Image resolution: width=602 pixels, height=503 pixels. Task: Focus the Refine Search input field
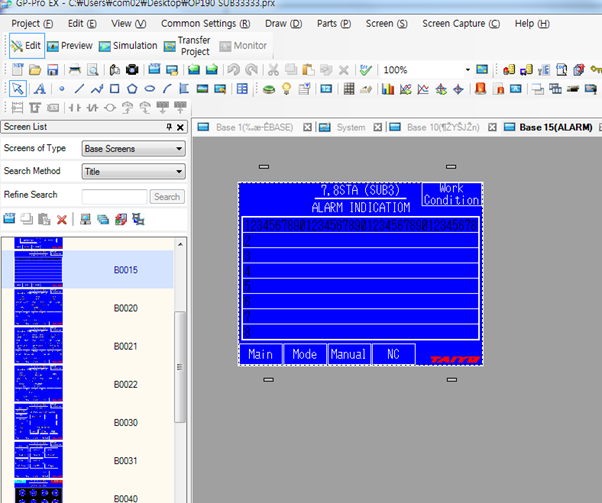point(114,197)
